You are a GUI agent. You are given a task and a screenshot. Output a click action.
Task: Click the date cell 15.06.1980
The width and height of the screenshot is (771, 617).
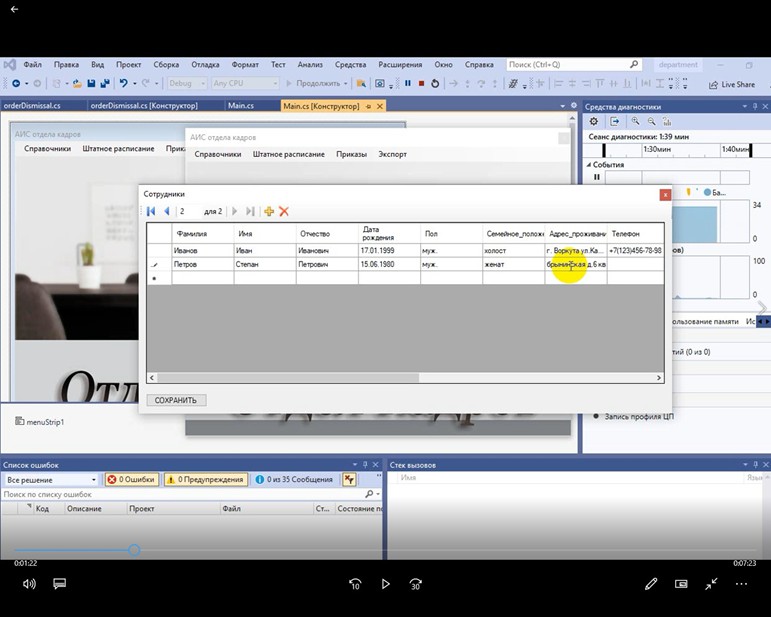[389, 264]
